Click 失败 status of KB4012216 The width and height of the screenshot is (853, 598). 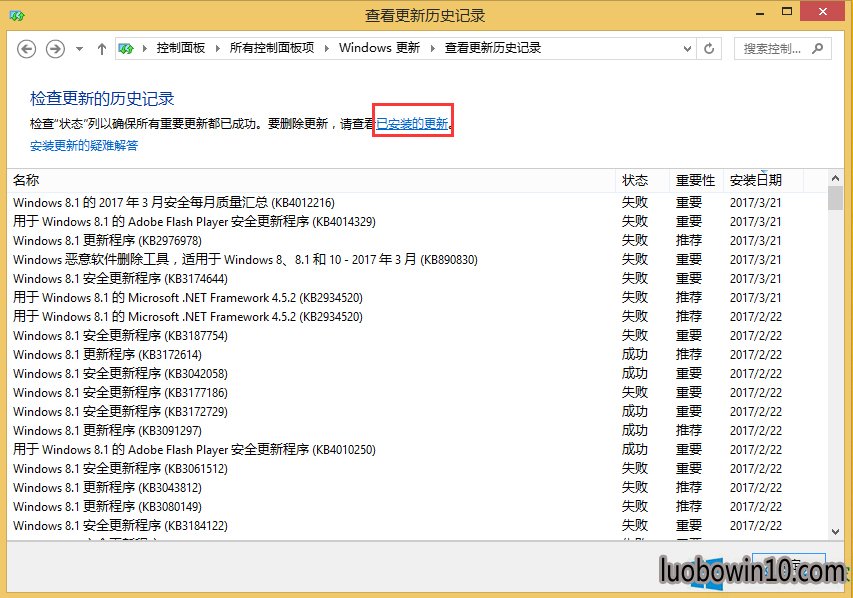(x=634, y=202)
